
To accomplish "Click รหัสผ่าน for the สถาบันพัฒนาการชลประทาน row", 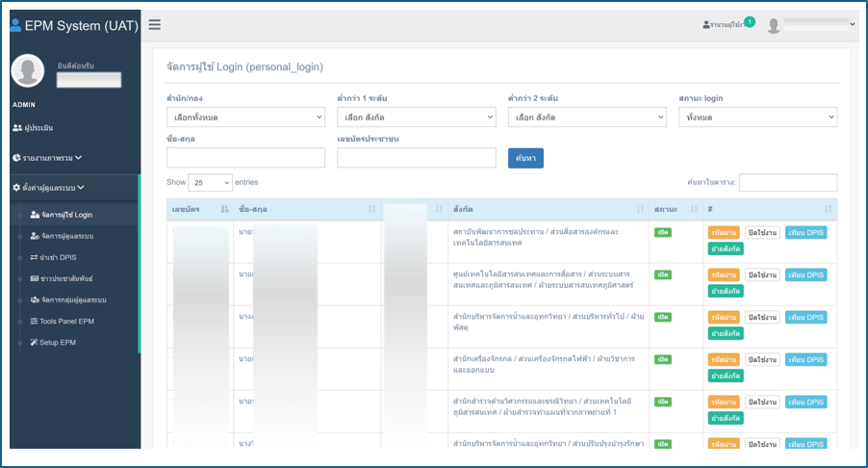I will pos(724,233).
